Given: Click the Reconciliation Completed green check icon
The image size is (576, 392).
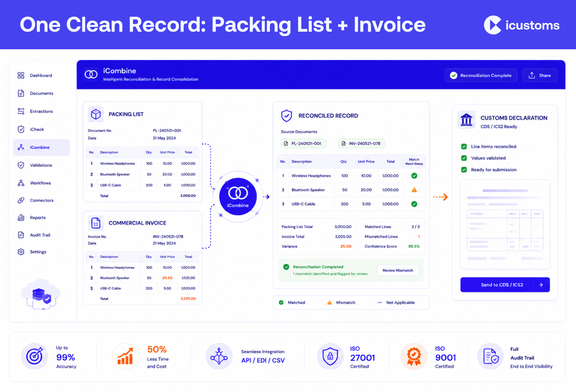Looking at the screenshot, I should pyautogui.click(x=286, y=267).
